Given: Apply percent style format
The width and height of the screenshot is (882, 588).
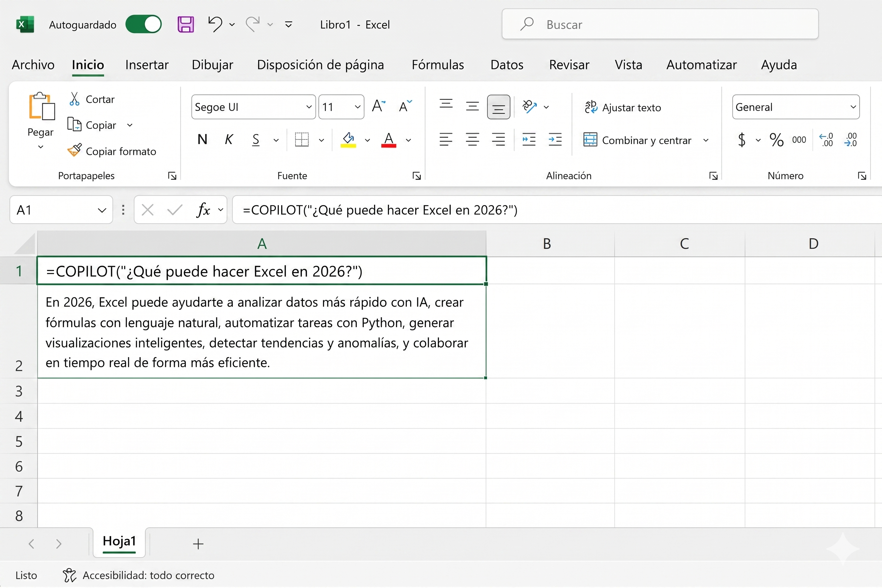Looking at the screenshot, I should pyautogui.click(x=776, y=140).
